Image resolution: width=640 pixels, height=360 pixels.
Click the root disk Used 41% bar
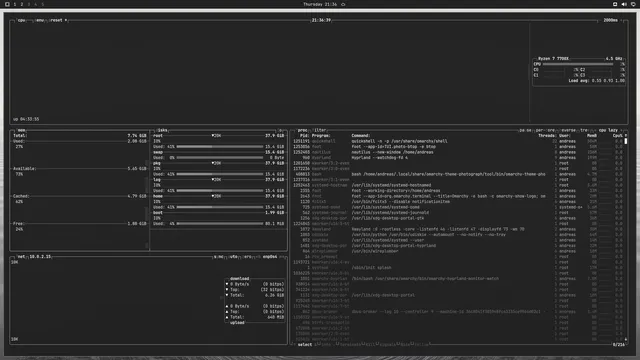coord(220,147)
